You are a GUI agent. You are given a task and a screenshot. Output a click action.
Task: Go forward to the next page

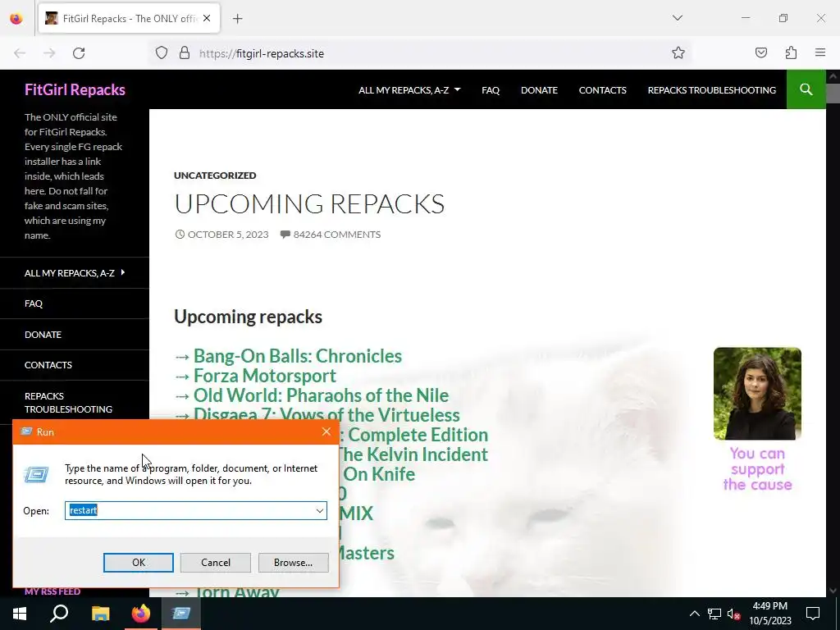tap(49, 53)
